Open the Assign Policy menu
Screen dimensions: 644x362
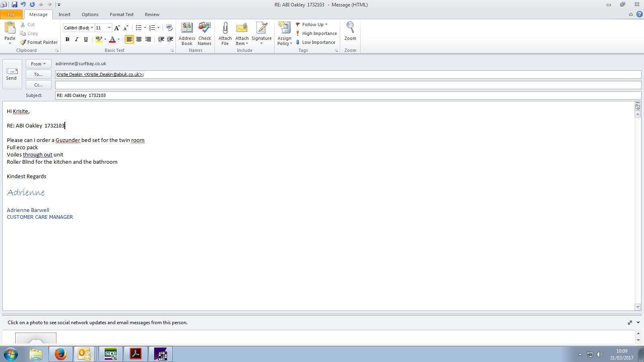[x=285, y=34]
